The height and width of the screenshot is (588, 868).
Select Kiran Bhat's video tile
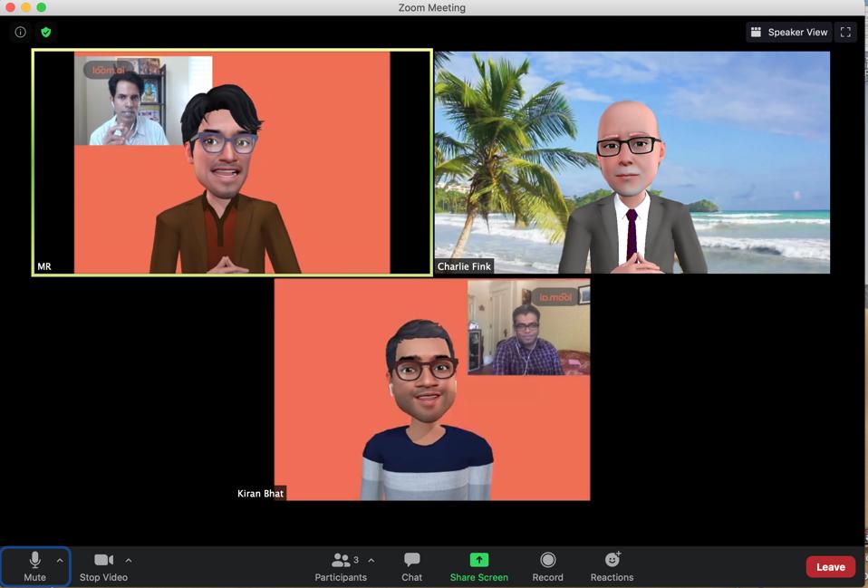[x=432, y=390]
